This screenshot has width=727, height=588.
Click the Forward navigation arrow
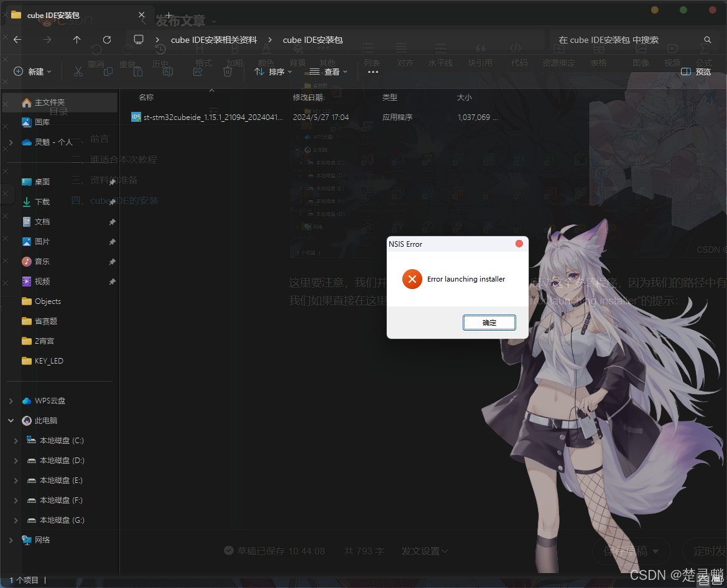[x=47, y=40]
